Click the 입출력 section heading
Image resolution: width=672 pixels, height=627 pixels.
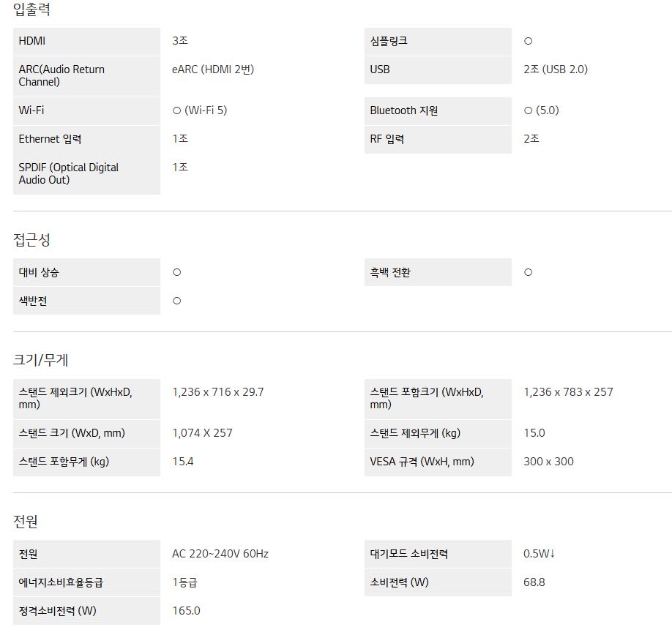tap(32, 10)
